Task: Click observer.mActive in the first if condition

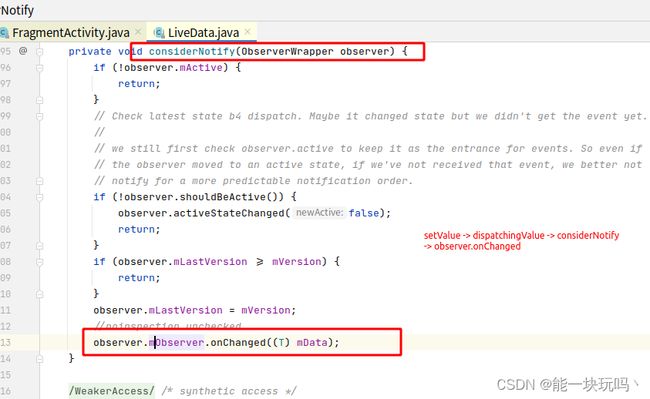Action: point(174,68)
